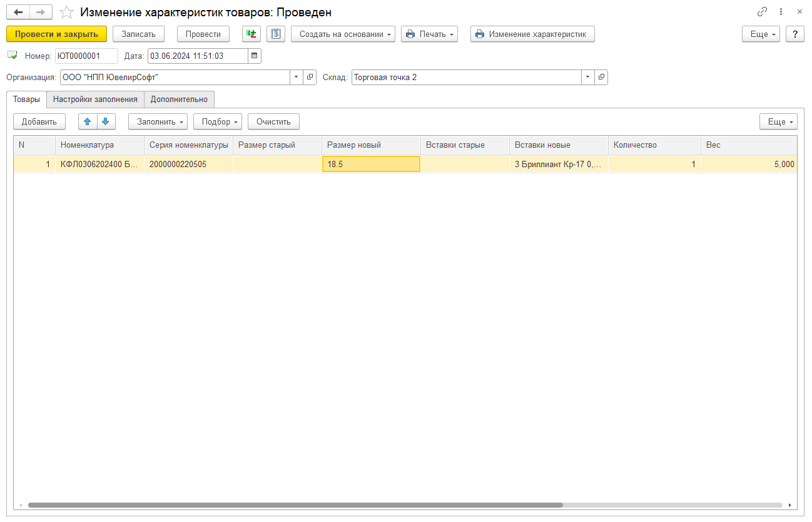Click Провести и закрыть button
The image size is (812, 522).
57,34
